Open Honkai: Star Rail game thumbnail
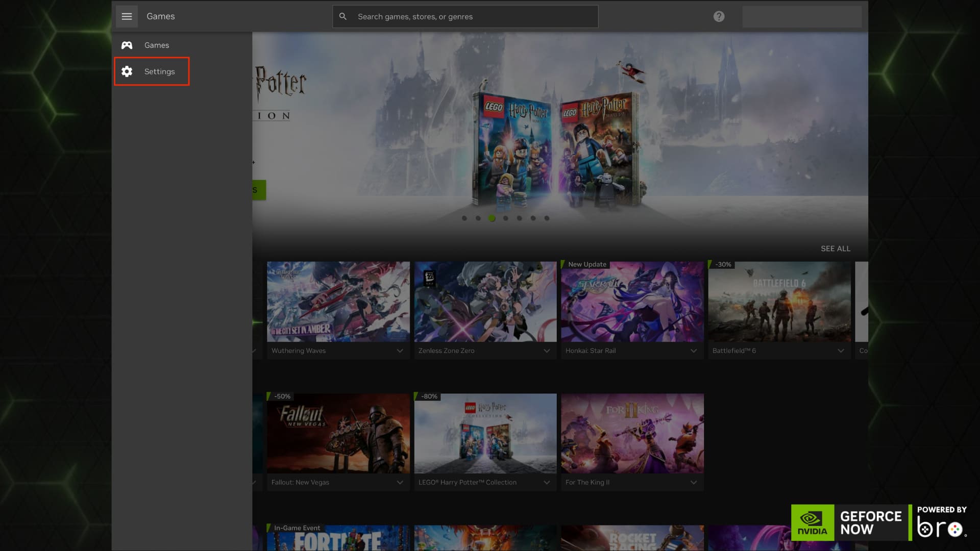The width and height of the screenshot is (980, 551). tap(632, 302)
